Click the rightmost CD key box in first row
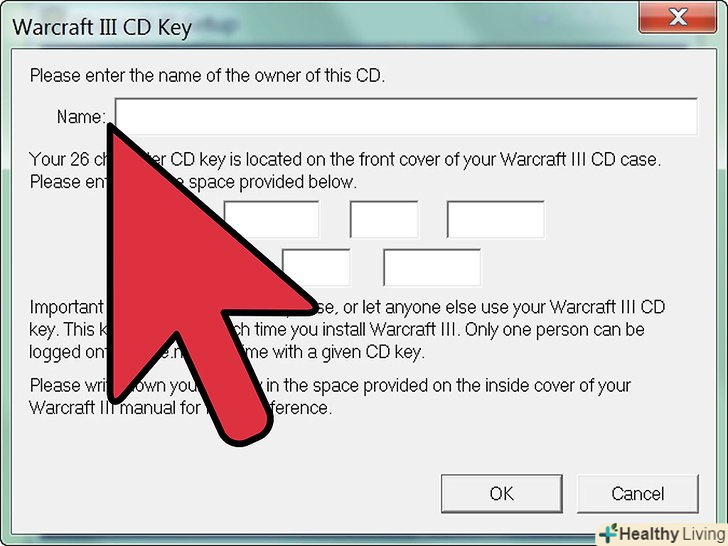Viewport: 728px width, 546px height. (x=495, y=220)
